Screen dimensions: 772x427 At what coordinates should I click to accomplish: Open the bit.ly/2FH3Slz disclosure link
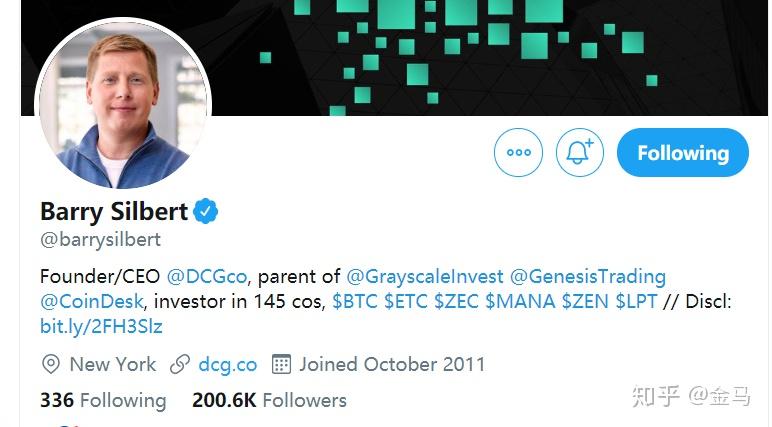[101, 327]
